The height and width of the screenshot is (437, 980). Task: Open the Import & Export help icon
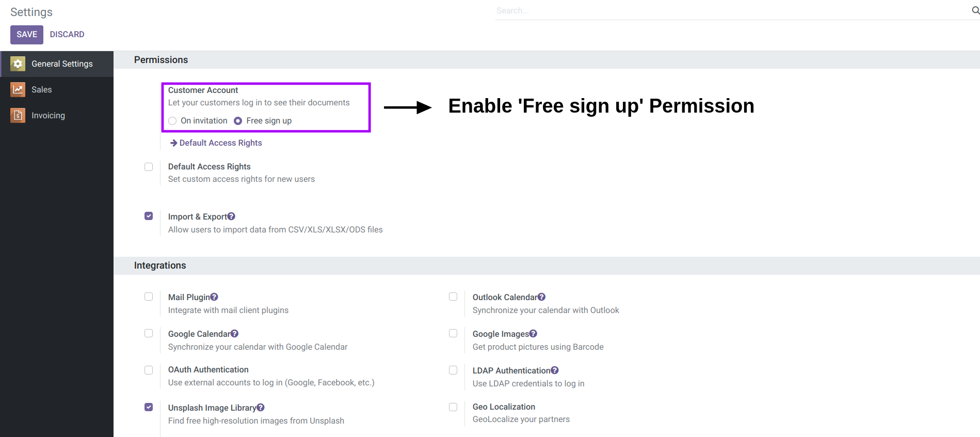(x=231, y=216)
